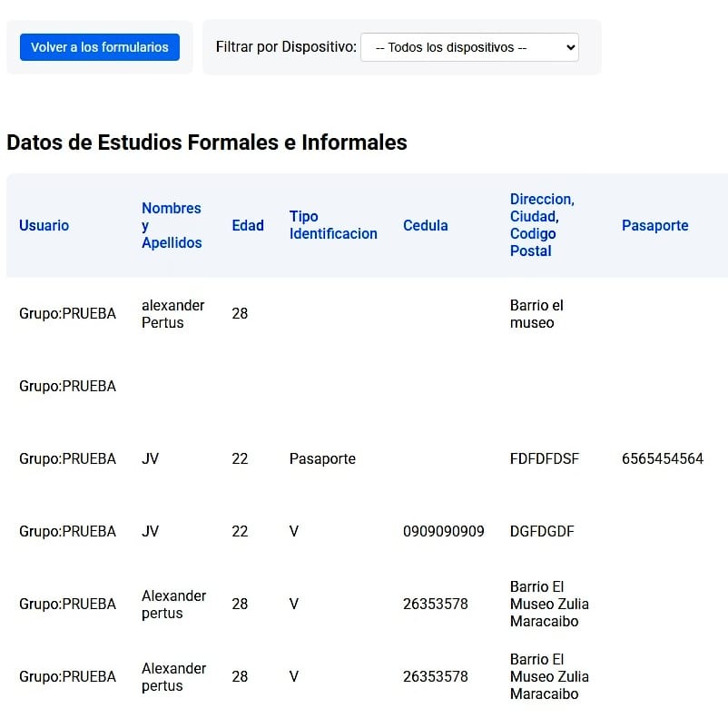The height and width of the screenshot is (728, 728).
Task: Select the DGFDGDF address cell
Action: tap(542, 531)
